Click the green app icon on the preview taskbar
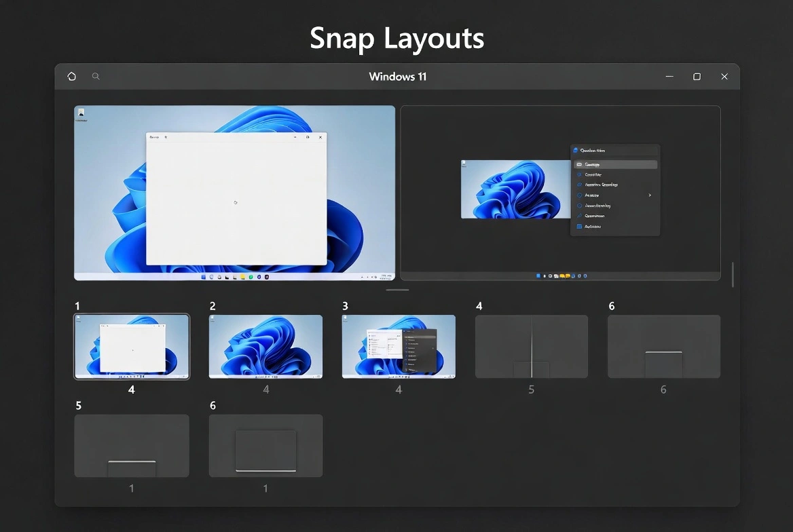The height and width of the screenshot is (532, 793). pos(251,277)
